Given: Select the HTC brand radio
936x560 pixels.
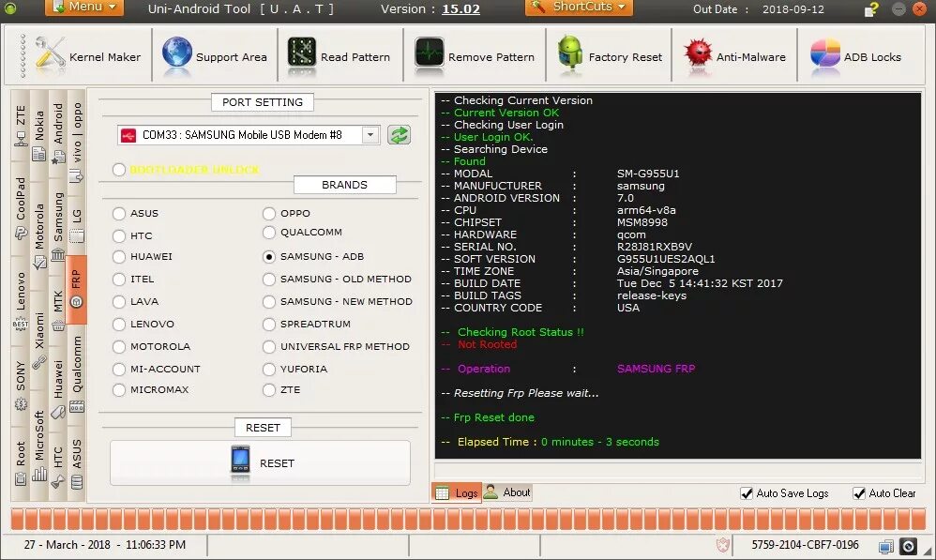Looking at the screenshot, I should 119,235.
